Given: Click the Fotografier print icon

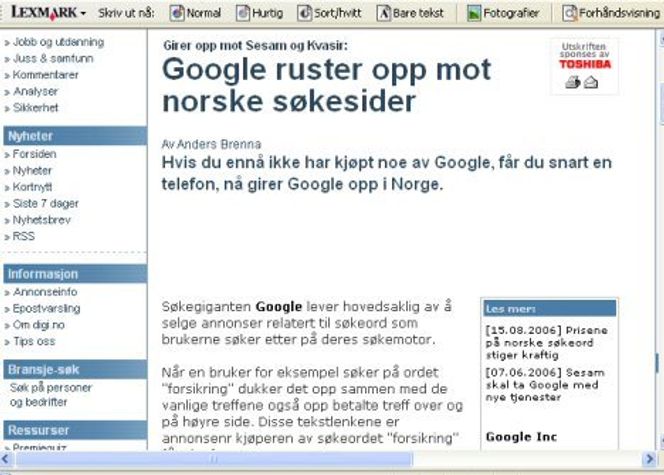Looking at the screenshot, I should (x=474, y=13).
